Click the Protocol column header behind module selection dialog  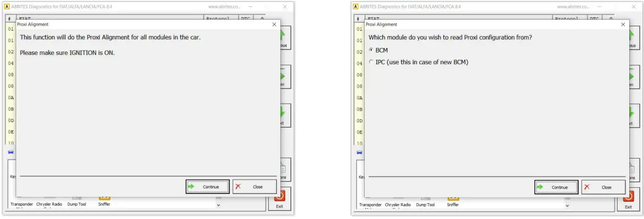point(570,18)
